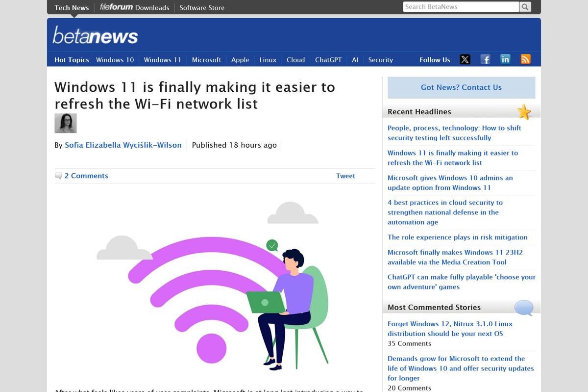The height and width of the screenshot is (392, 588).
Task: Click the Tweet link
Action: coord(345,176)
